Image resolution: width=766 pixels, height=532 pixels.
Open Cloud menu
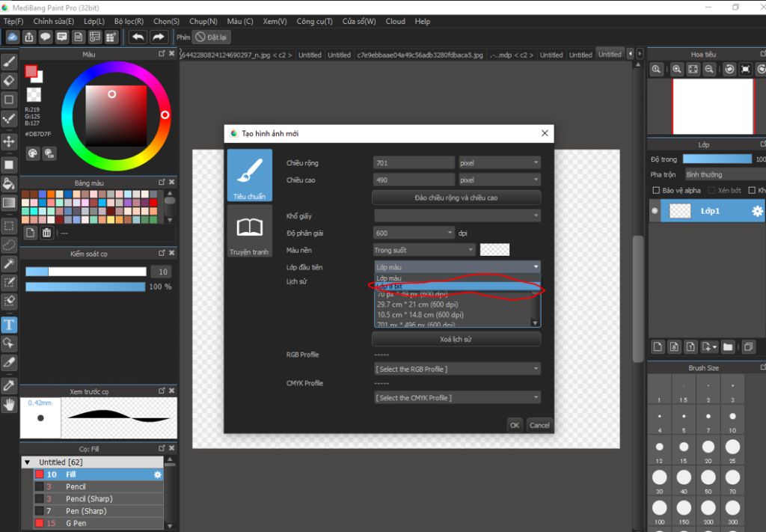pos(395,22)
